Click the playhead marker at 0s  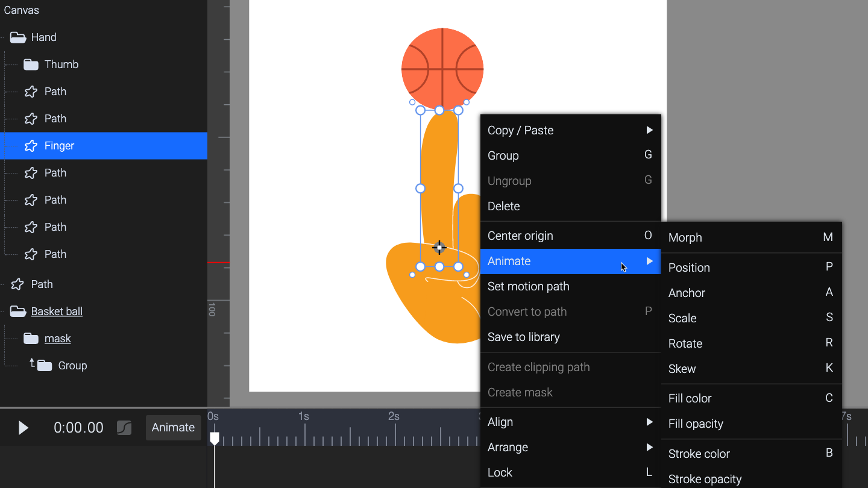pyautogui.click(x=215, y=439)
